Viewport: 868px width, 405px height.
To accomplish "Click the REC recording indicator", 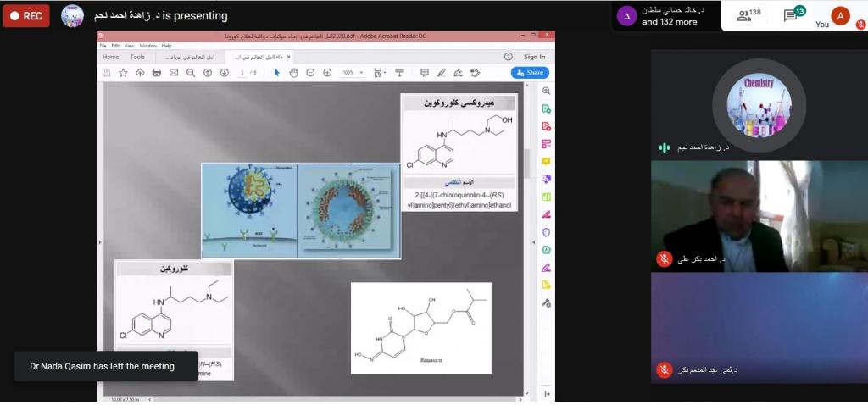I will pos(26,16).
